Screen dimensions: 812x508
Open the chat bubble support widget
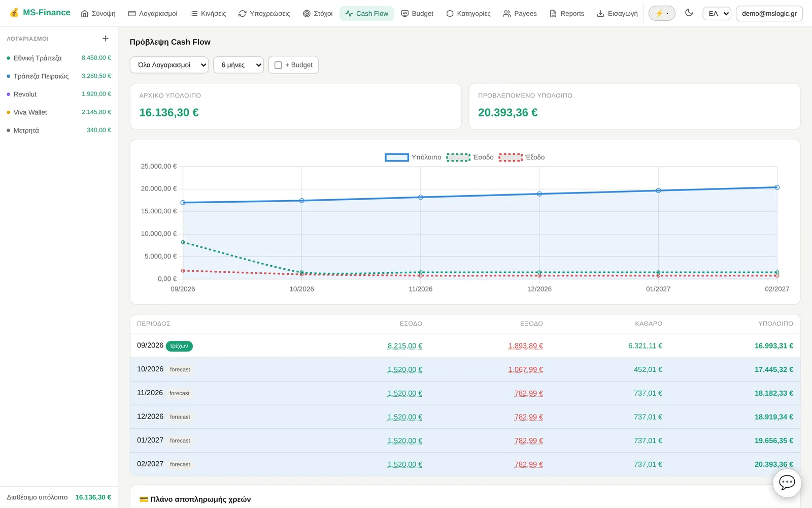click(x=787, y=483)
